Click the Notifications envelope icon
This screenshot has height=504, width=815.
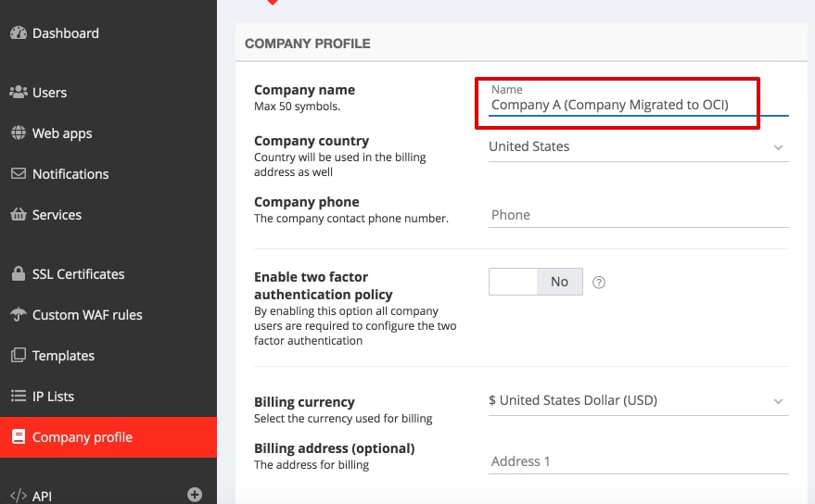coord(18,174)
